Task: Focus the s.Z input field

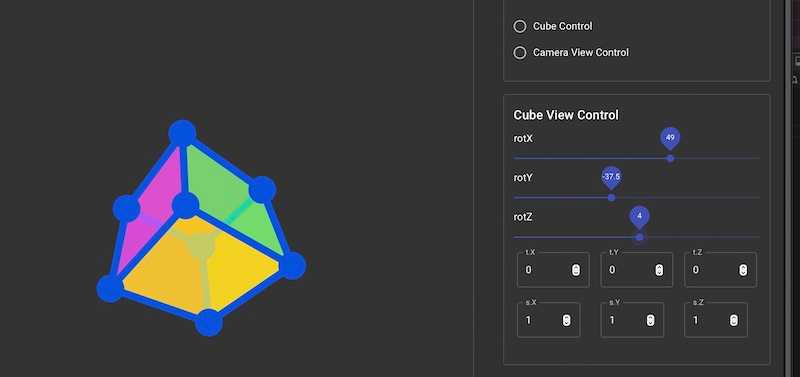Action: (x=716, y=320)
